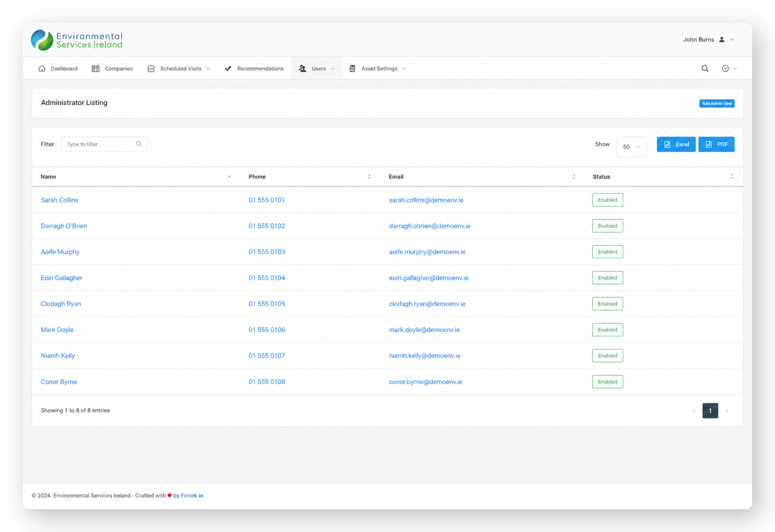The height and width of the screenshot is (532, 775).
Task: Sort table by Email column arrows
Action: point(574,177)
